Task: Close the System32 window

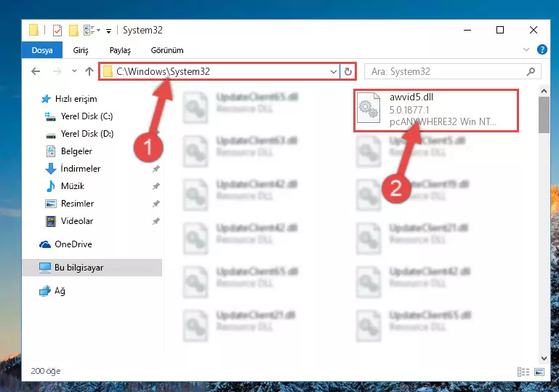Action: pos(534,30)
